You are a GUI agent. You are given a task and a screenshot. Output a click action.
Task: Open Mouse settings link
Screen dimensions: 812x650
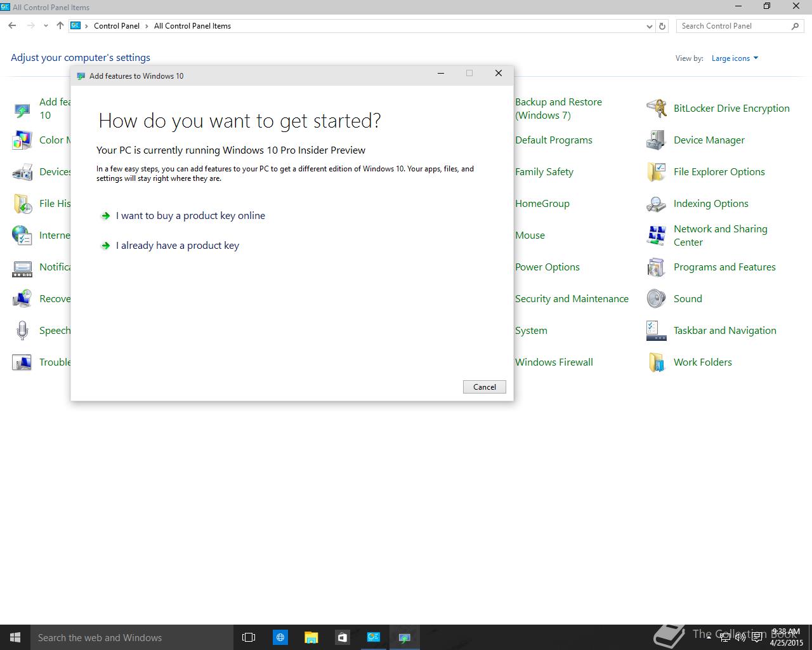[x=530, y=235]
